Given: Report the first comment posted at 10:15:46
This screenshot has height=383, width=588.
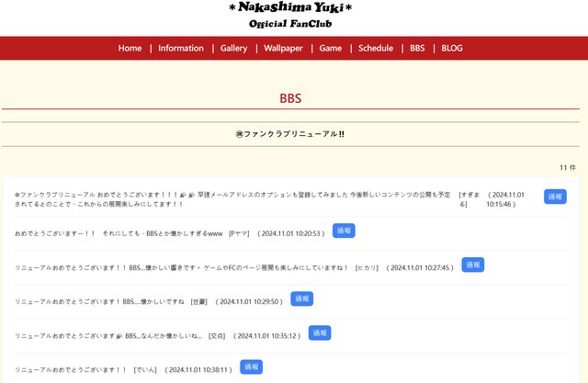Looking at the screenshot, I should click(x=555, y=197).
